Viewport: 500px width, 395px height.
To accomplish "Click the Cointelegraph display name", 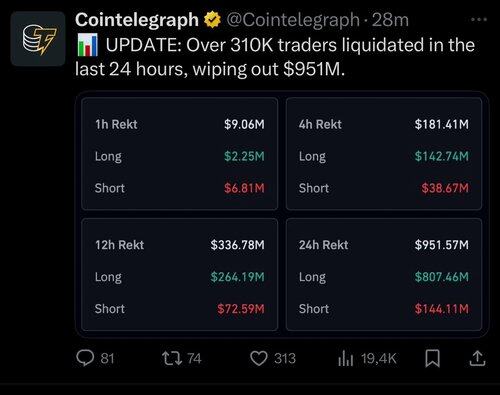I will (137, 20).
